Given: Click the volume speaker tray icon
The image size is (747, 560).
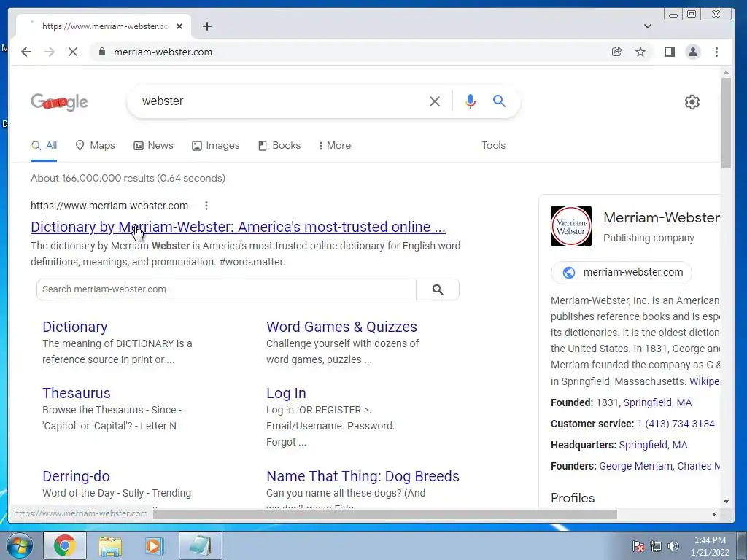Looking at the screenshot, I should [x=673, y=546].
